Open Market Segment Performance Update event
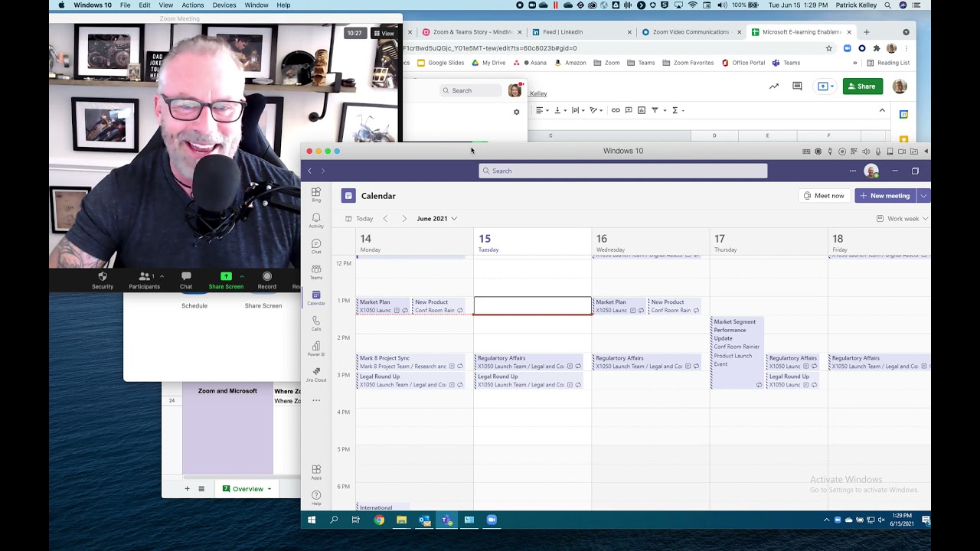 [737, 353]
